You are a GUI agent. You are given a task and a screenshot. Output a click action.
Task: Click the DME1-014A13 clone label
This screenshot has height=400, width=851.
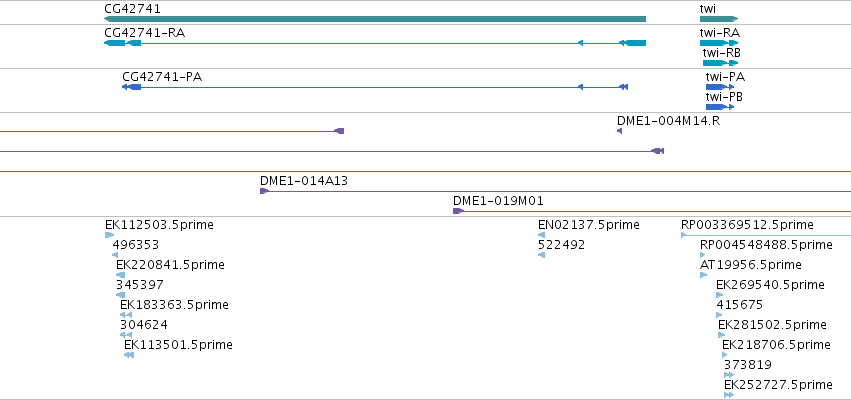point(304,181)
